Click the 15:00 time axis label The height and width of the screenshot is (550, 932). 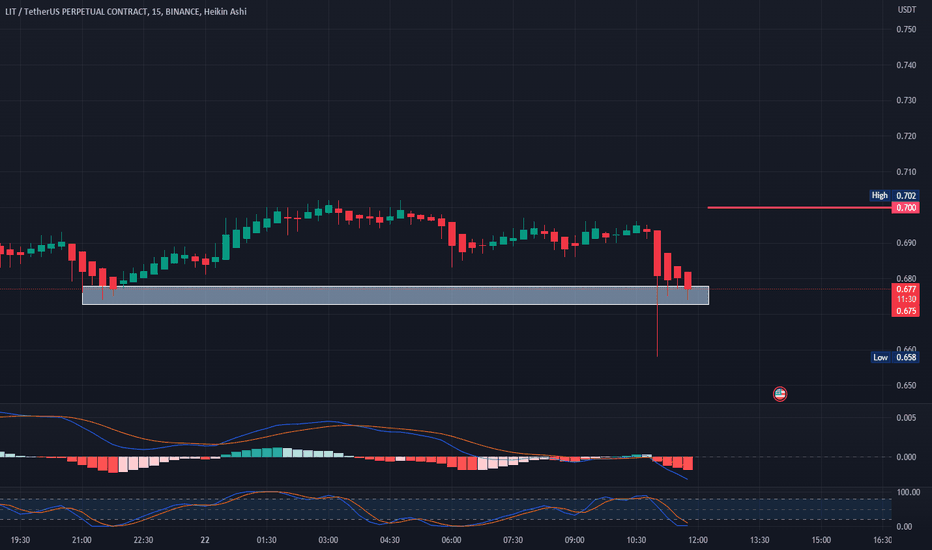821,540
